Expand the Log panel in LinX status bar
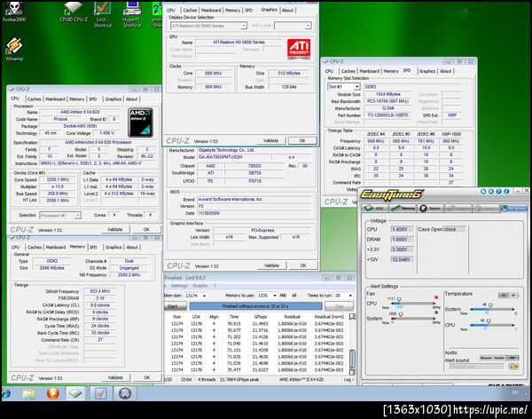Screen dimensions: 532x419 (348, 380)
